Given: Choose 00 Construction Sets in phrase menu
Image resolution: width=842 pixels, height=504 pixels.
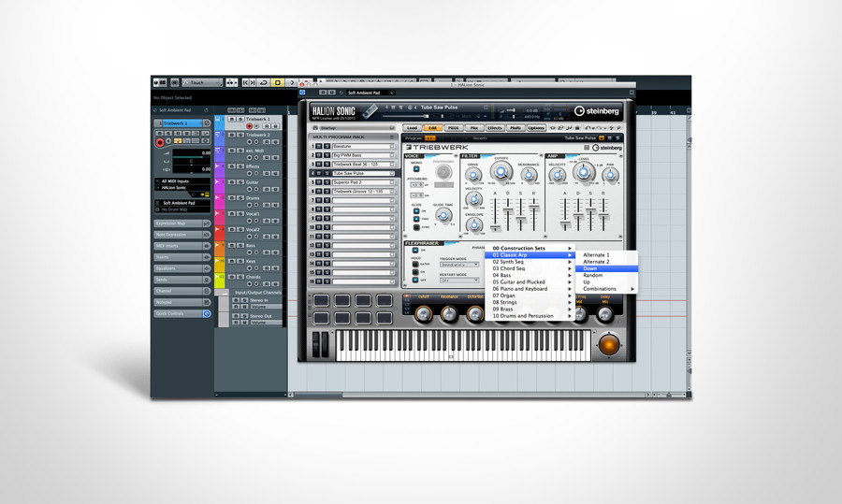Looking at the screenshot, I should point(530,248).
